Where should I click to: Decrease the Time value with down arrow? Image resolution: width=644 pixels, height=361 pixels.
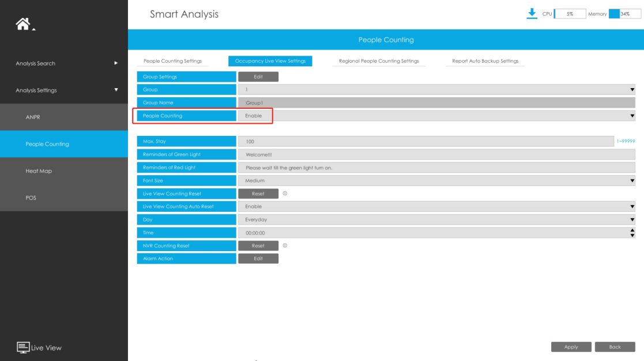tap(632, 235)
